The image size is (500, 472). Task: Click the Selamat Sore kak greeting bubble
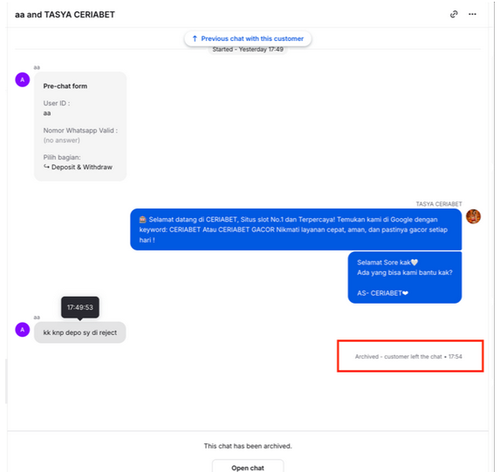[405, 278]
